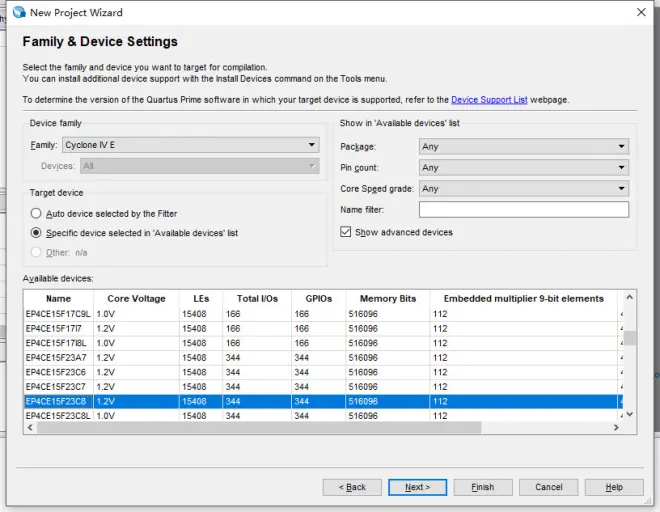660x512 pixels.
Task: Click the 15408 LEs cell of EP4CE15F23C6
Action: pos(201,372)
